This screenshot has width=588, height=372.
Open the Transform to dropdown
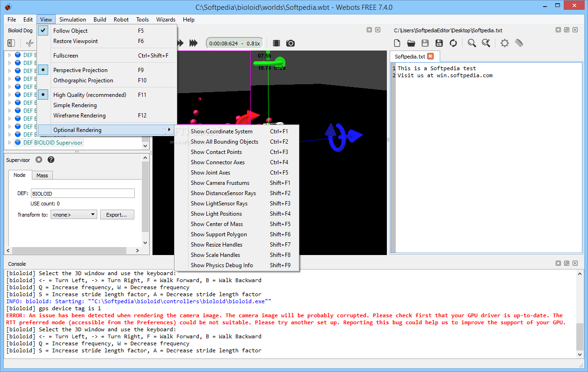tap(73, 215)
